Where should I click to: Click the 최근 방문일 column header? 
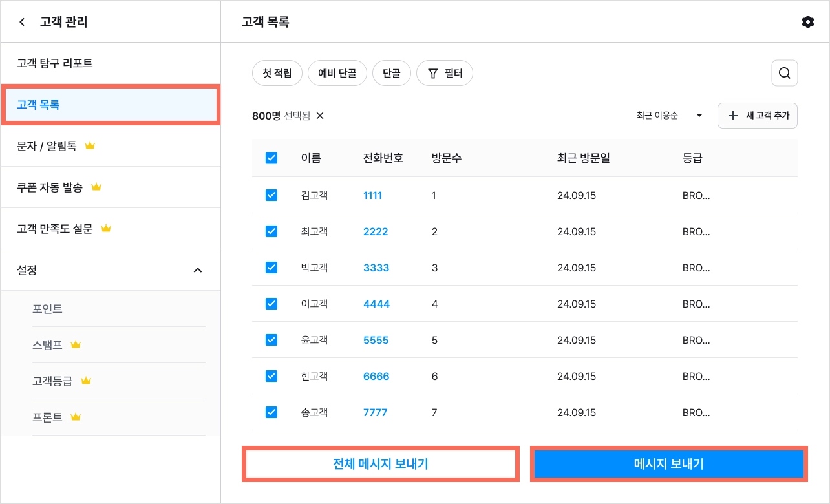coord(584,158)
